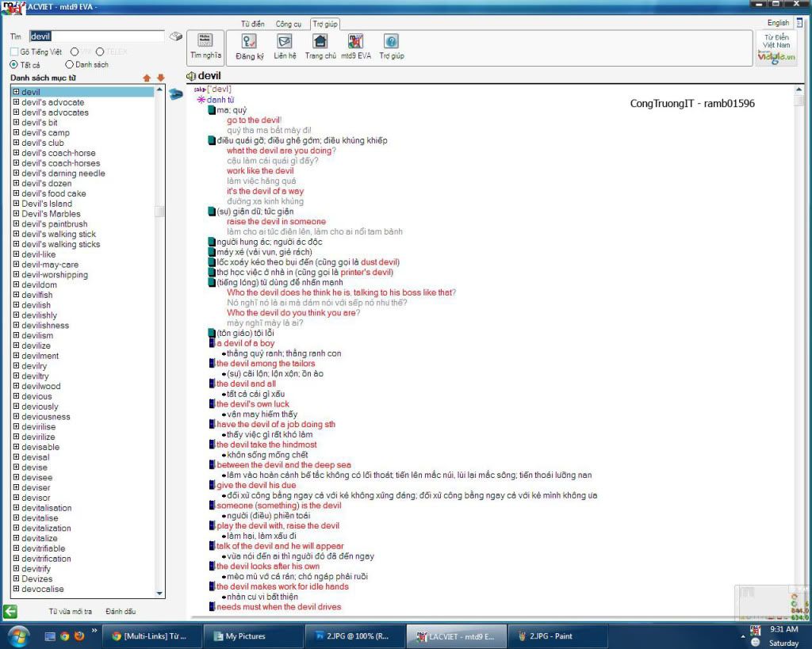Select the TELEX radio button
Image resolution: width=812 pixels, height=649 pixels.
pyautogui.click(x=100, y=52)
